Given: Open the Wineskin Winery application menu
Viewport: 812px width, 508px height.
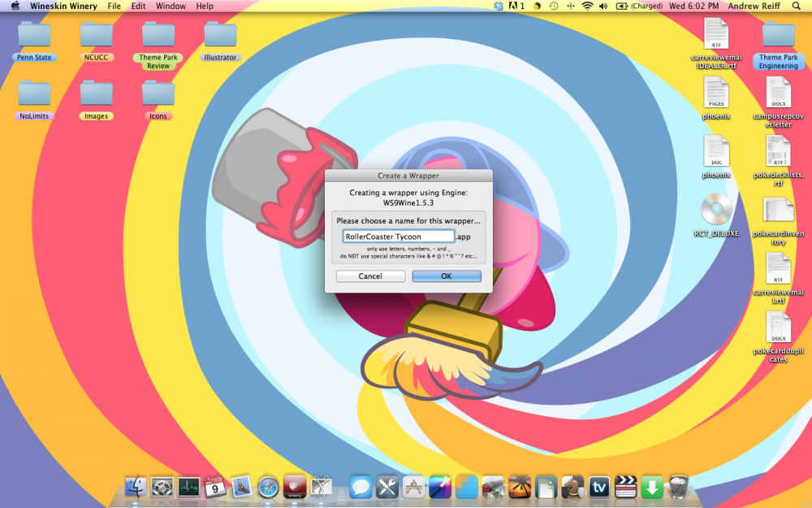Looking at the screenshot, I should [63, 6].
